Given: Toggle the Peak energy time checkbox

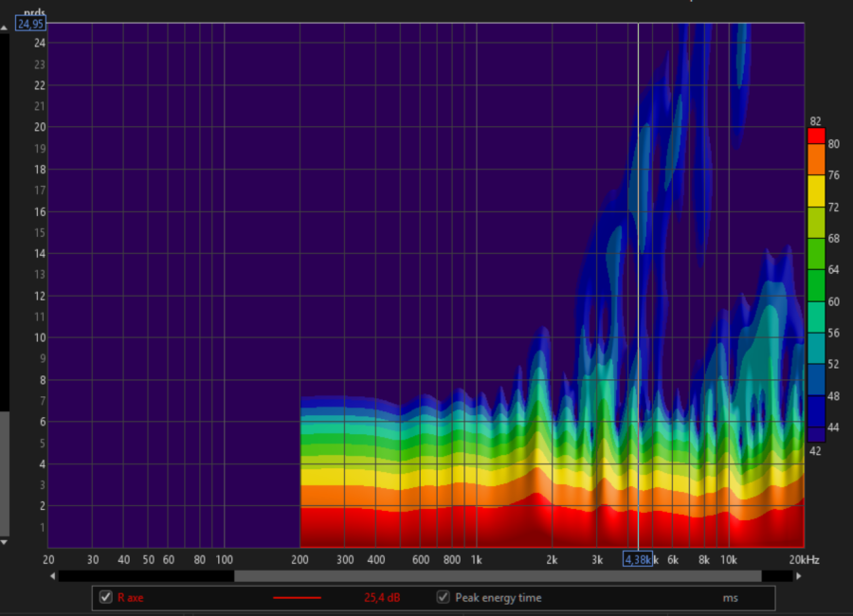Looking at the screenshot, I should tap(442, 597).
